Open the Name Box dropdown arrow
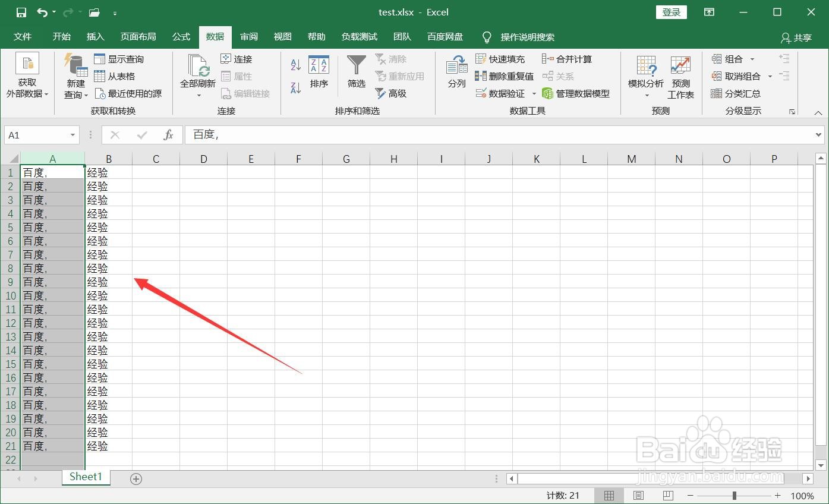Image resolution: width=829 pixels, height=504 pixels. point(73,135)
